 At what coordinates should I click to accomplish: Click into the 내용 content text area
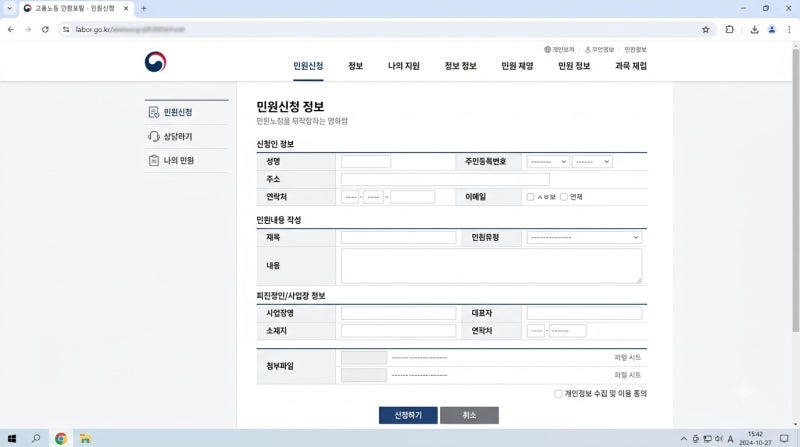491,266
